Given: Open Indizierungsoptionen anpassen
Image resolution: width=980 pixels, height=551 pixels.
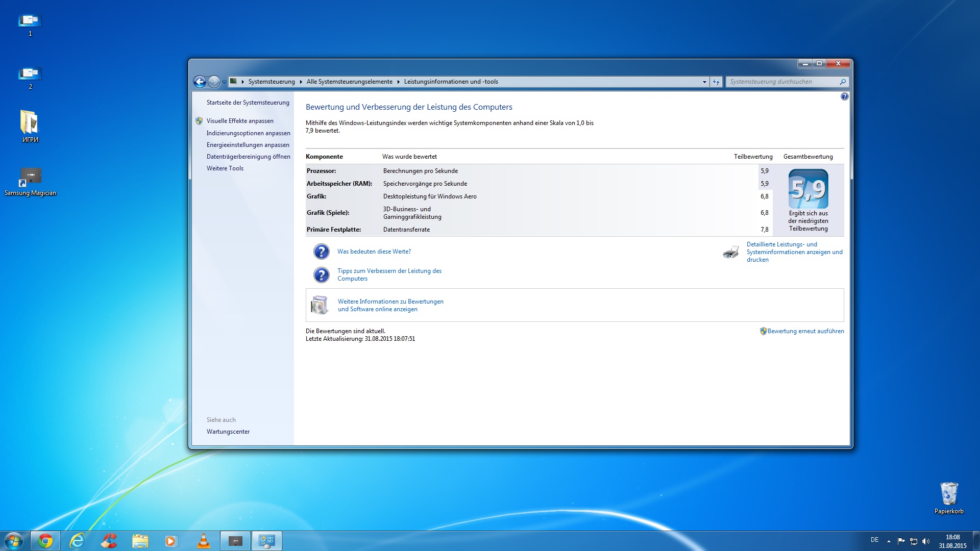Looking at the screenshot, I should pyautogui.click(x=249, y=133).
